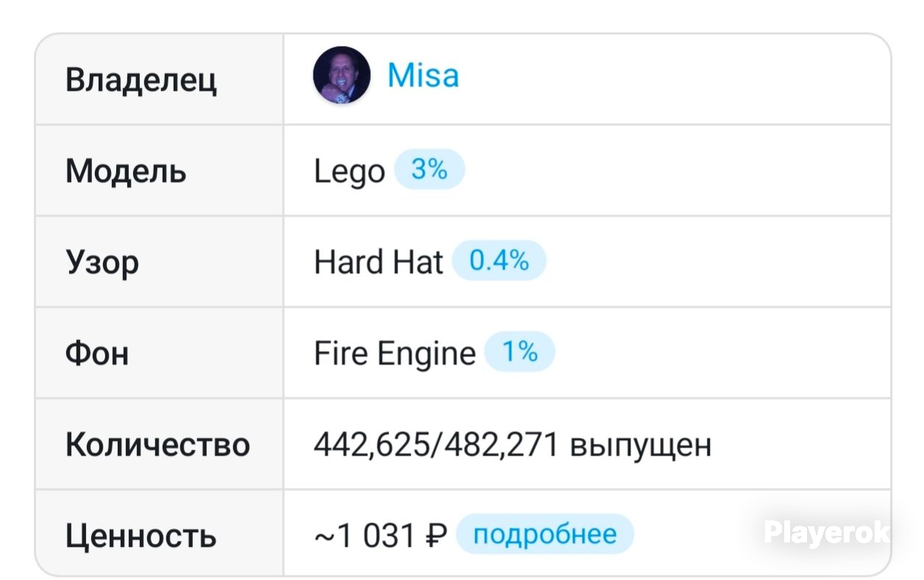Click the Количество row label
The width and height of the screenshot is (924, 580).
tap(158, 445)
